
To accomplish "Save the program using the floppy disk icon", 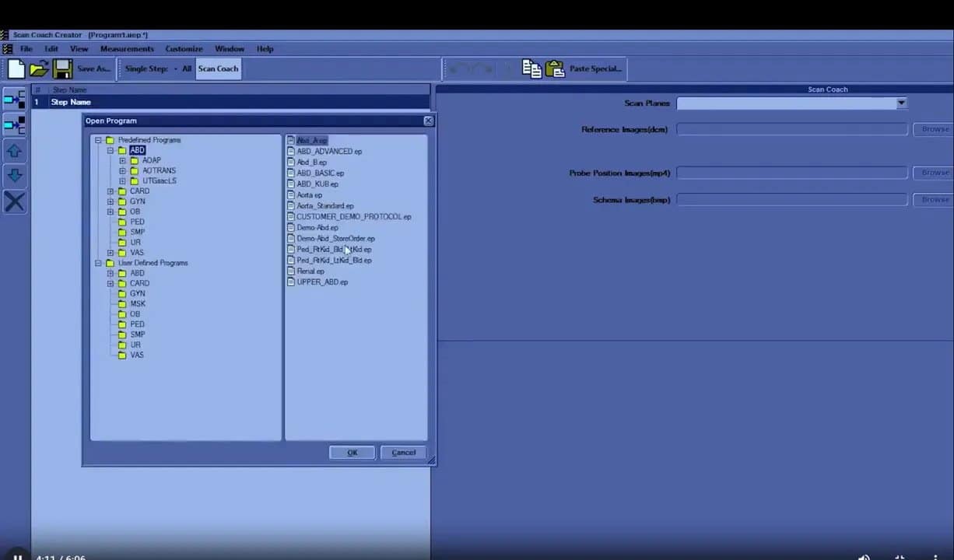I will tap(62, 68).
